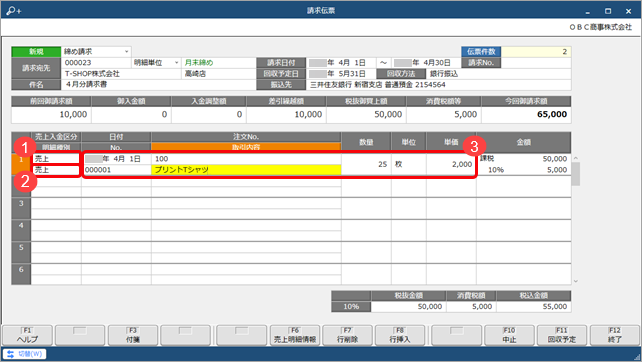Click the F11 回収予定 button
This screenshot has height=362, width=642.
[562, 335]
